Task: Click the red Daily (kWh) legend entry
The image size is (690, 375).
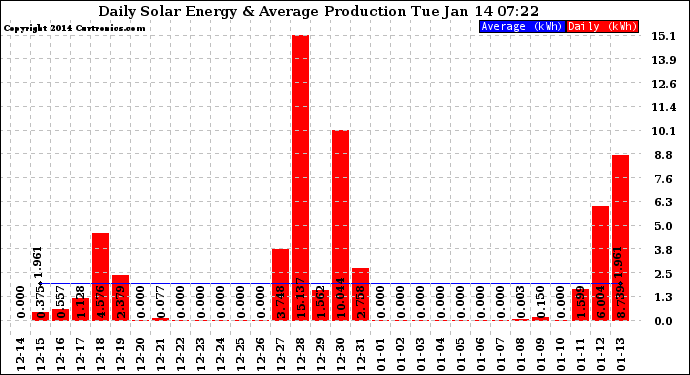Action: pos(602,26)
